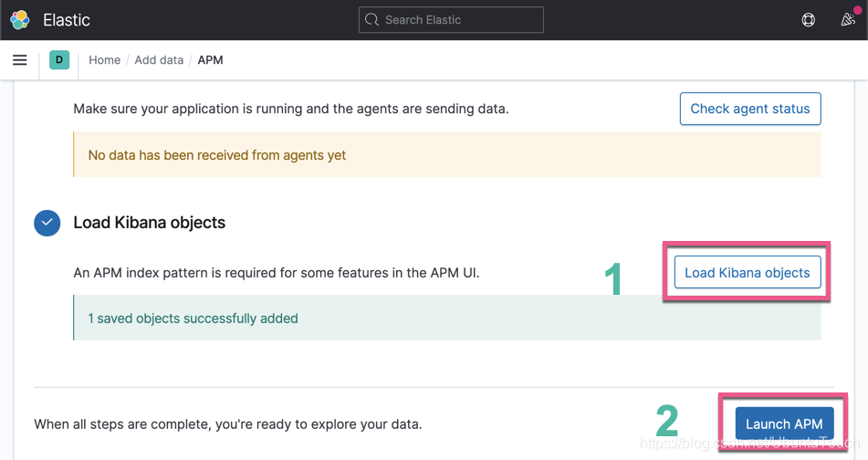Open the help menu lifebuoy icon
This screenshot has width=868, height=460.
(x=808, y=19)
